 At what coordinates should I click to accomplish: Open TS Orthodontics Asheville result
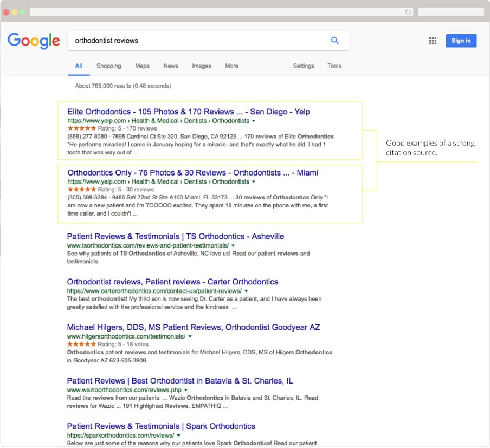(175, 236)
